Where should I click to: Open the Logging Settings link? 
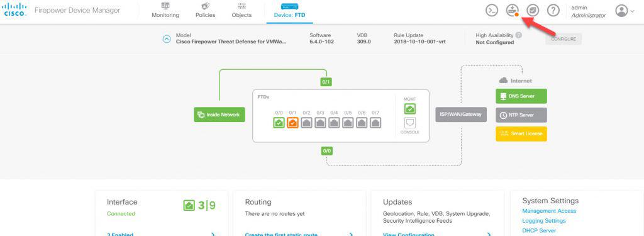point(544,221)
